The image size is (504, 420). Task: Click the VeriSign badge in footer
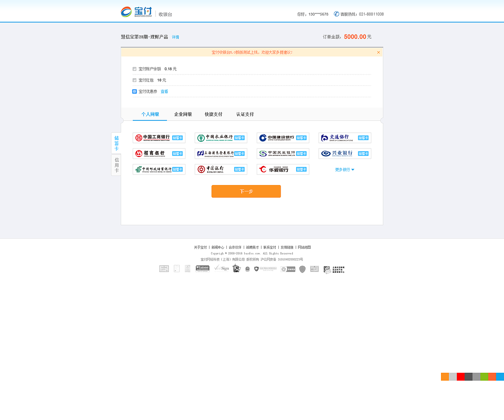tap(221, 268)
